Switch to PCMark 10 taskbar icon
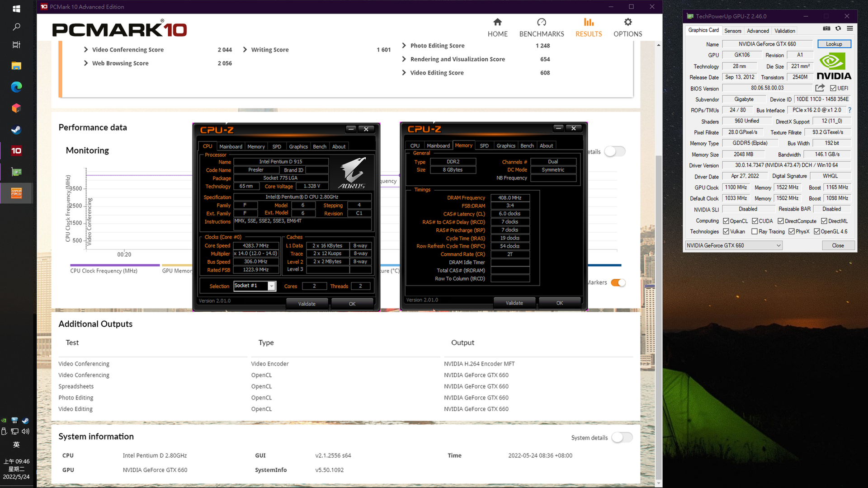Image resolution: width=868 pixels, height=488 pixels. tap(16, 151)
